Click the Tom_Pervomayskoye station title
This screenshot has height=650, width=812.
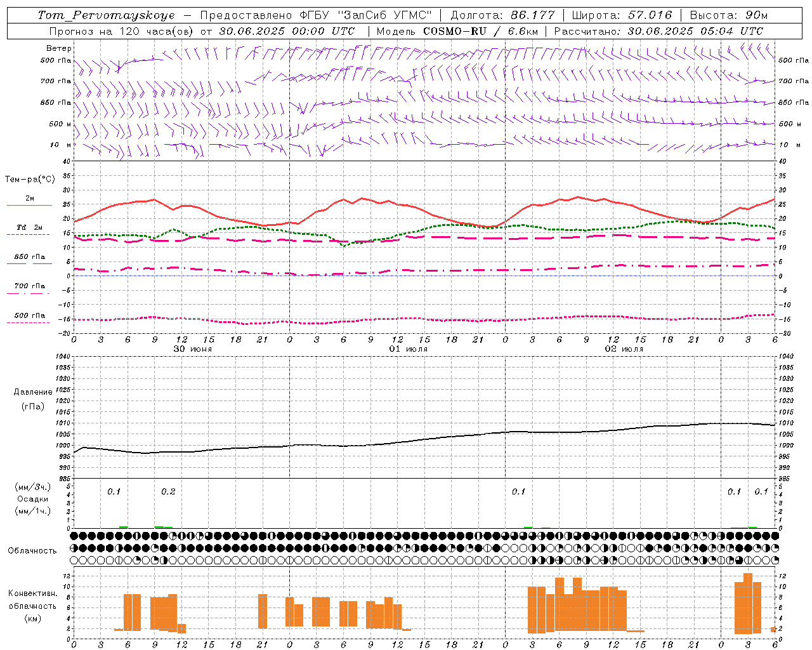point(106,15)
